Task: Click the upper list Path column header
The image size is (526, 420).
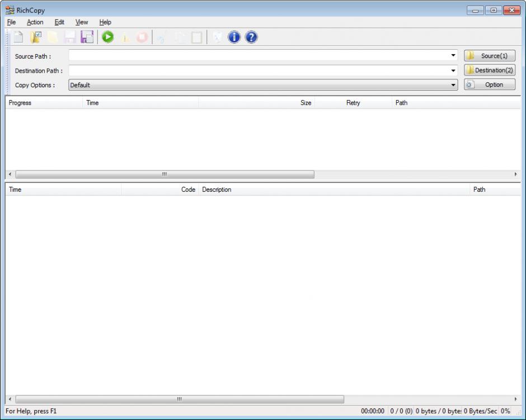Action: coord(456,102)
